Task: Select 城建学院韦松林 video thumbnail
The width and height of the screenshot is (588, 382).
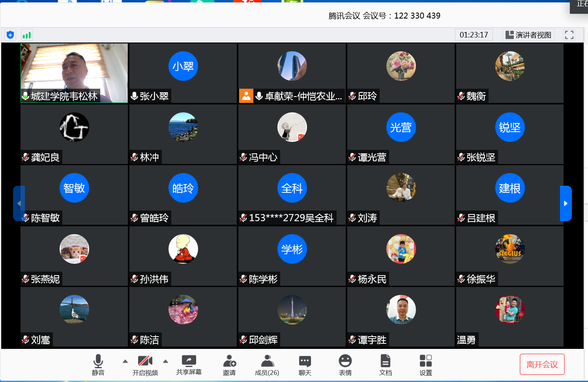Action: click(x=74, y=73)
